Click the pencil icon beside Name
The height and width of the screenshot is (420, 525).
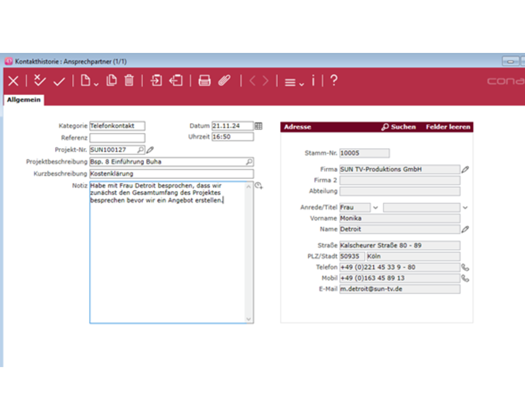[465, 229]
